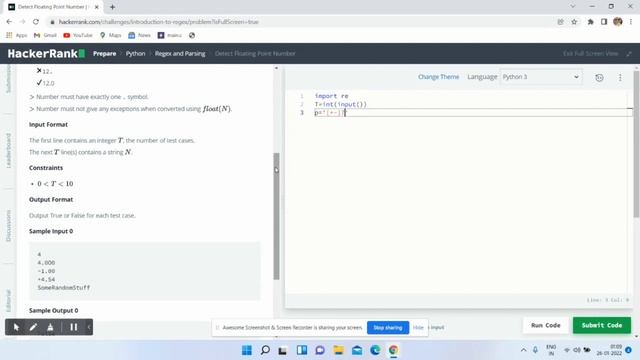Open the Discussions side tab
Image resolution: width=640 pixels, height=360 pixels.
pos(8,226)
